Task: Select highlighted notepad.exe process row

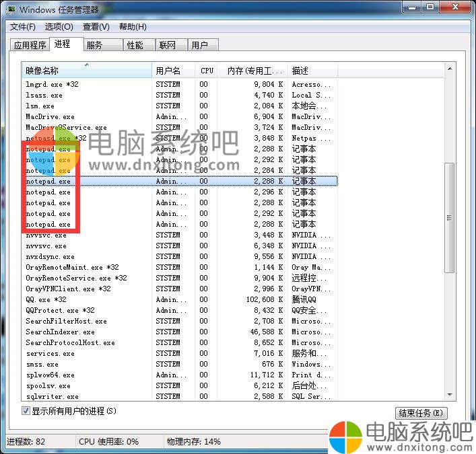Action: [179, 181]
